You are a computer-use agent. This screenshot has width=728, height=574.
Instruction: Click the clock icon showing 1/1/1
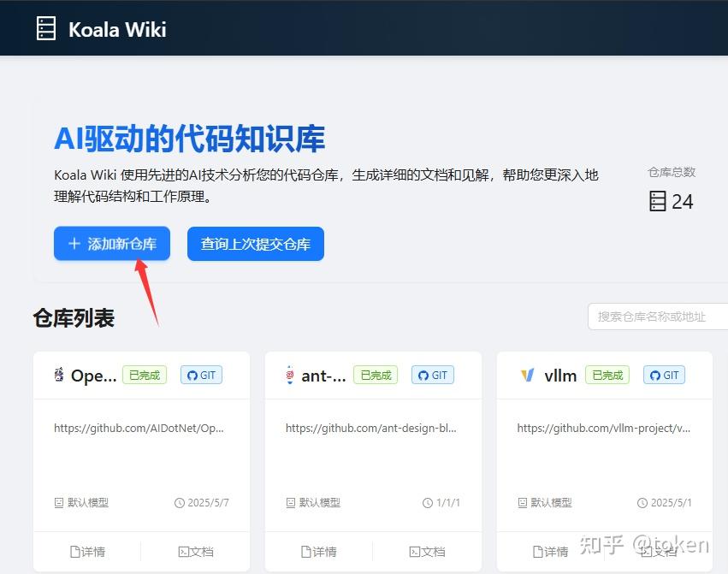pyautogui.click(x=429, y=503)
